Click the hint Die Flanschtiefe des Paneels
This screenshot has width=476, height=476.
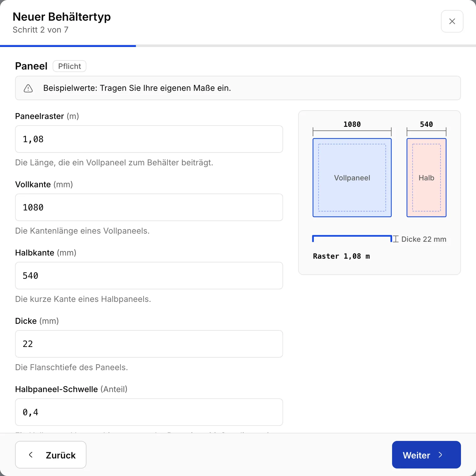[x=71, y=367]
